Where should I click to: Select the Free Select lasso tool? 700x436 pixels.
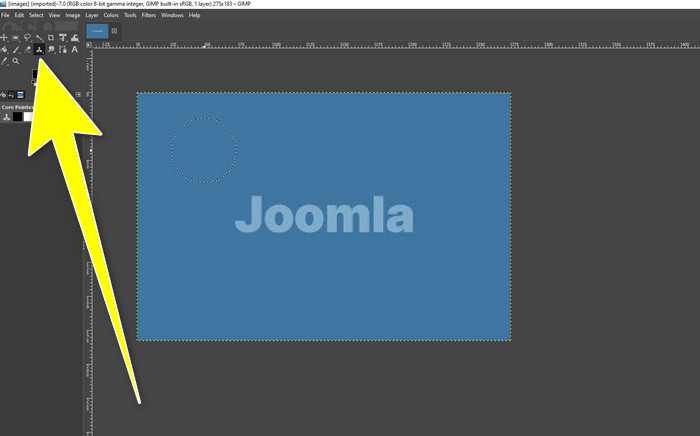coord(27,37)
